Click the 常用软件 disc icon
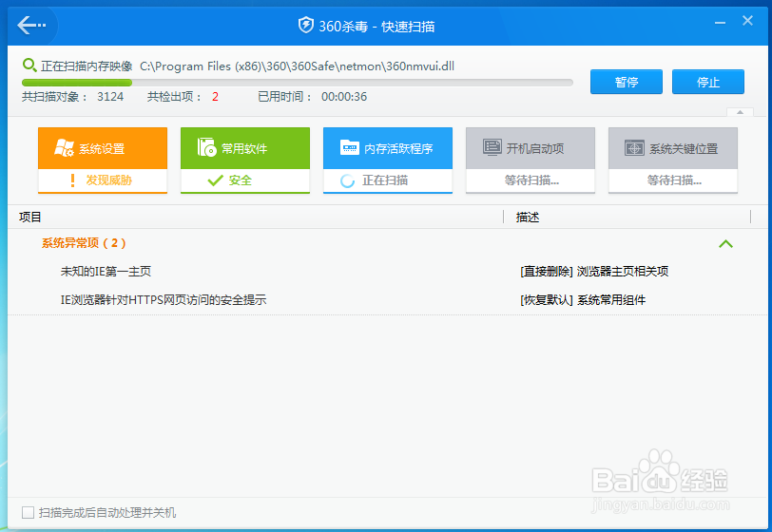This screenshot has width=772, height=532. (x=207, y=147)
